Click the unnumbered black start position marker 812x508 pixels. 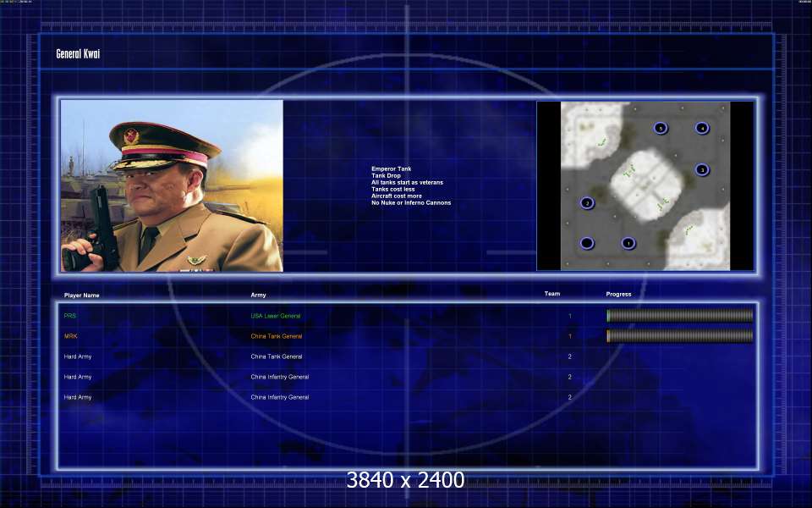click(x=587, y=243)
